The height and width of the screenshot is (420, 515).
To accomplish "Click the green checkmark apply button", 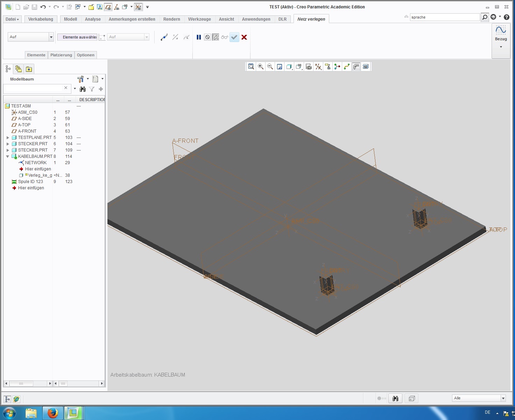I will tap(234, 37).
